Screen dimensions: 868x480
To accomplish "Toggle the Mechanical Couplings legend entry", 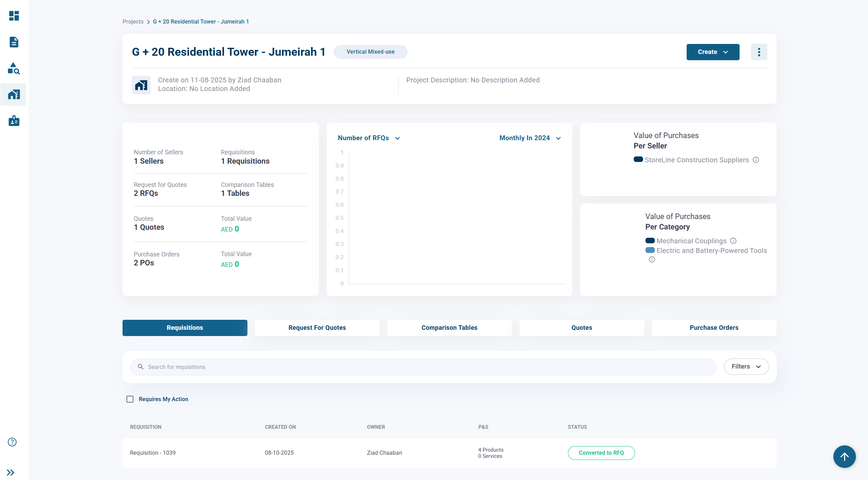I will 650,241.
